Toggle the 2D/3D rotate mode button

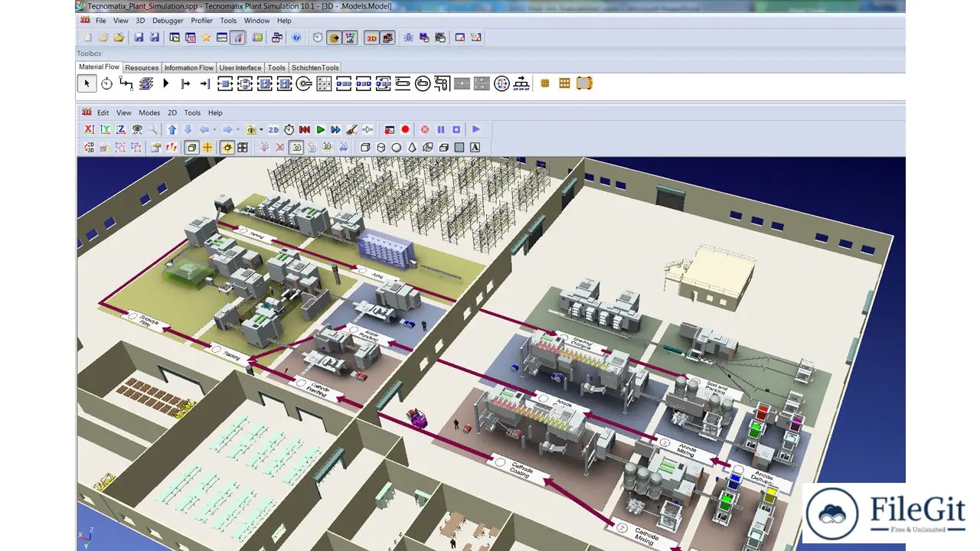coord(89,148)
